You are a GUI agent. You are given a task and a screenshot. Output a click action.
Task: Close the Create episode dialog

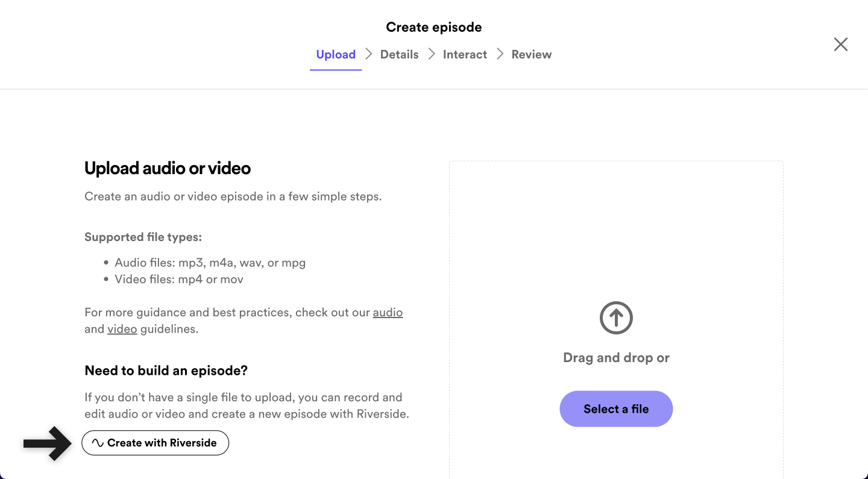coord(840,44)
